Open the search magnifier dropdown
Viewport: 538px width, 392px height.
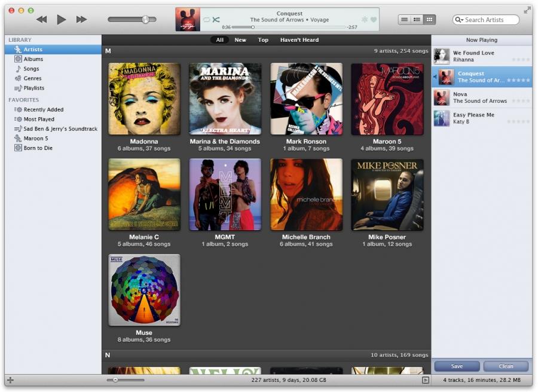pos(459,20)
